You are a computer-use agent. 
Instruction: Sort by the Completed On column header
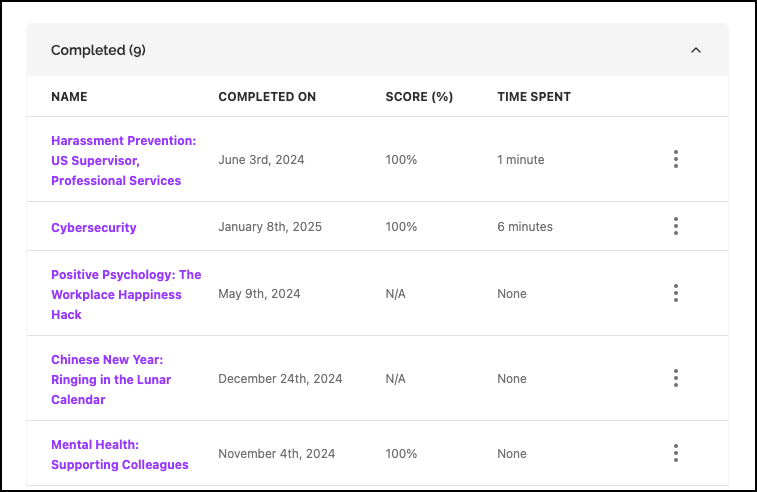click(x=267, y=97)
